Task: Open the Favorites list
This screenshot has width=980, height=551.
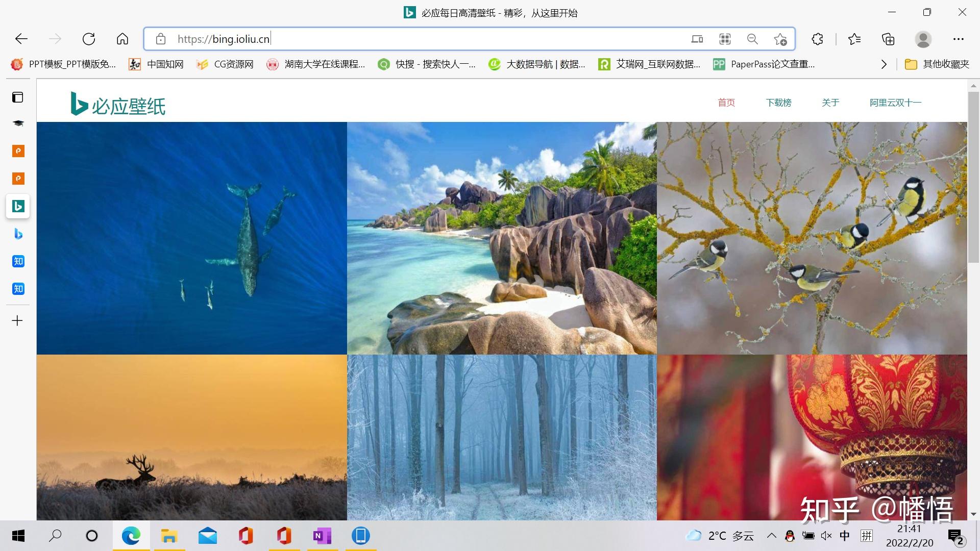Action: [x=854, y=39]
